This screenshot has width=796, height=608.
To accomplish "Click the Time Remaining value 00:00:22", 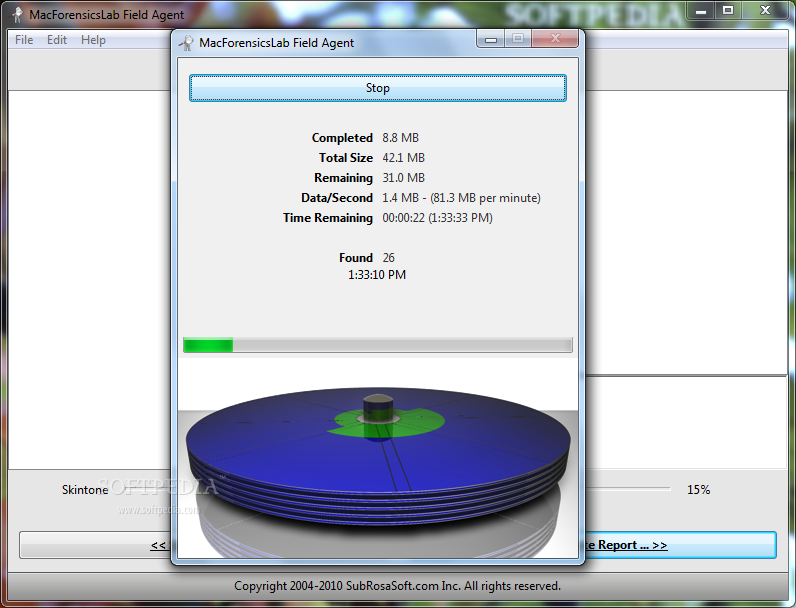I will [437, 218].
